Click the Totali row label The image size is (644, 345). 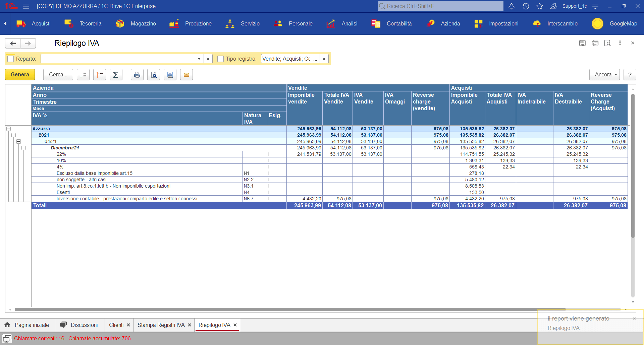click(x=40, y=205)
